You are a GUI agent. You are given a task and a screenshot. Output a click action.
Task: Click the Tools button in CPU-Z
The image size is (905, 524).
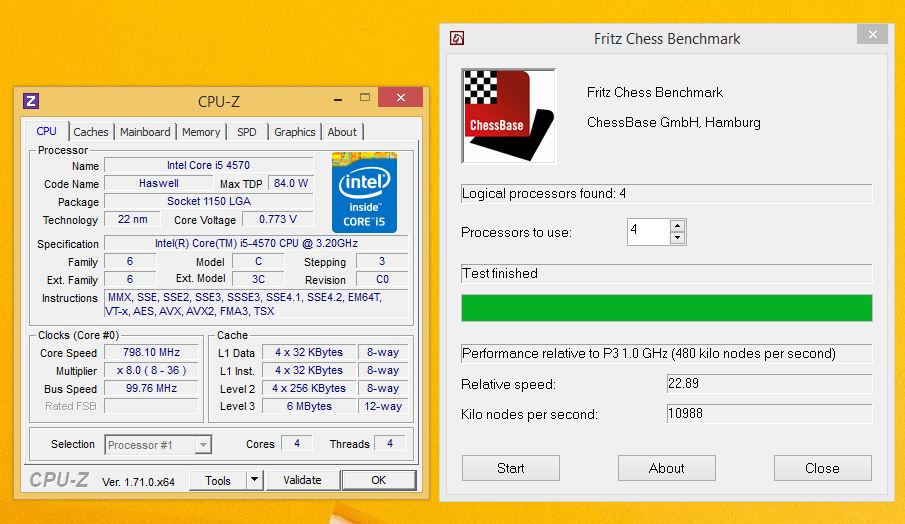click(x=218, y=480)
